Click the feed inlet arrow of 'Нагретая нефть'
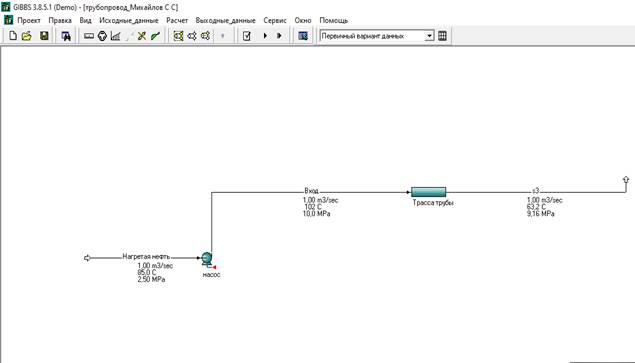This screenshot has width=635, height=363. [x=87, y=258]
